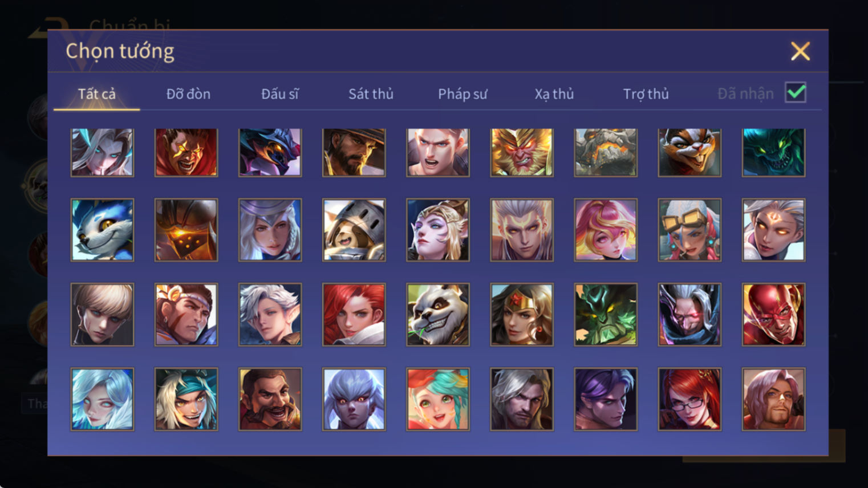Go to the Trợ thủ tab

pos(646,93)
